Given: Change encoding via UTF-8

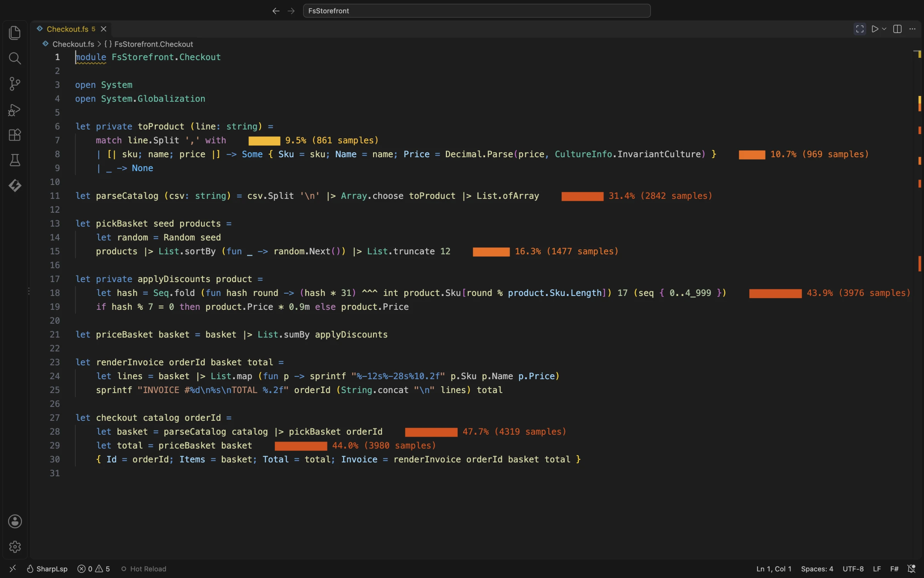Looking at the screenshot, I should coord(853,569).
